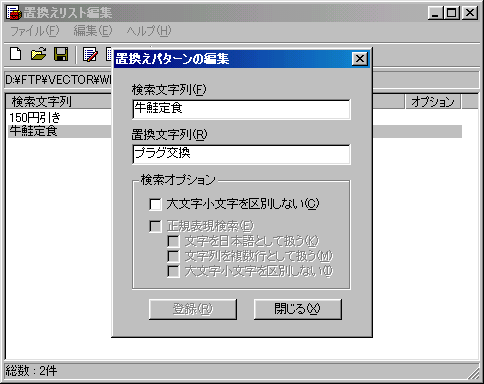Click the 検索文字列 column header
Image resolution: width=484 pixels, height=384 pixels.
click(x=59, y=101)
